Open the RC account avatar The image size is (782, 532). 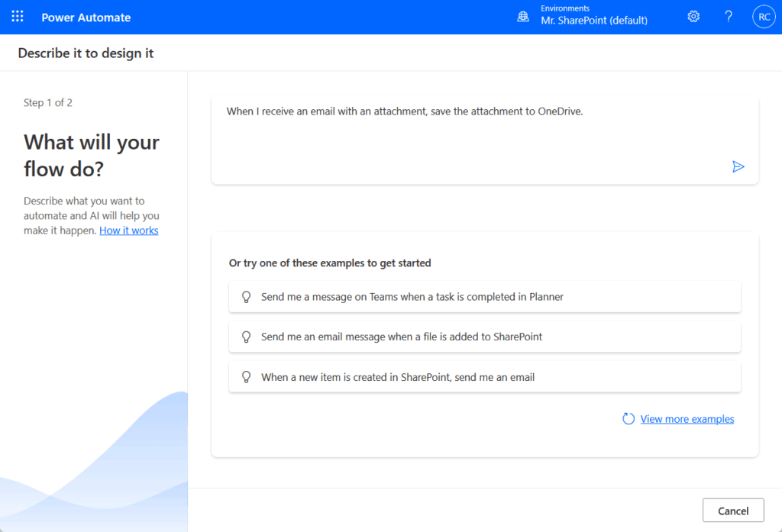click(x=764, y=17)
